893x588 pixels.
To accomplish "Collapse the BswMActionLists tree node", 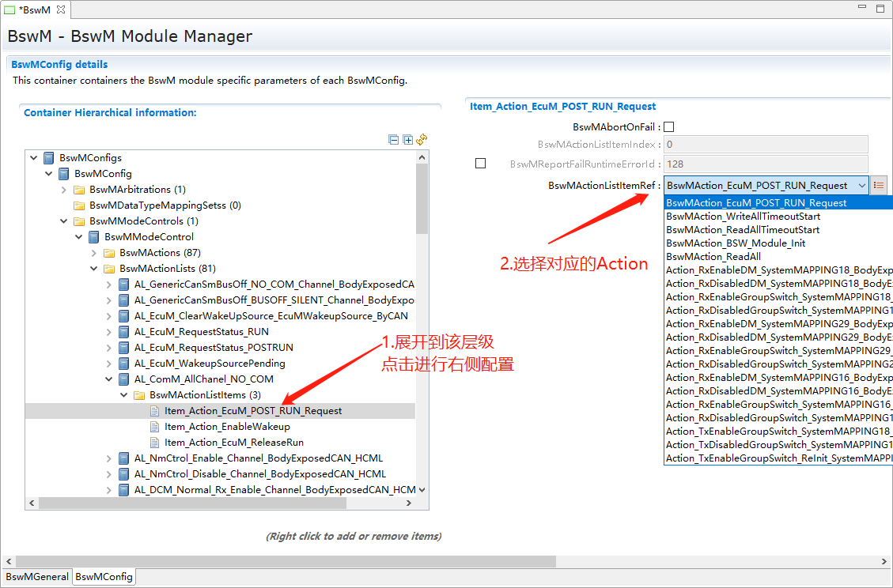I will 94,269.
